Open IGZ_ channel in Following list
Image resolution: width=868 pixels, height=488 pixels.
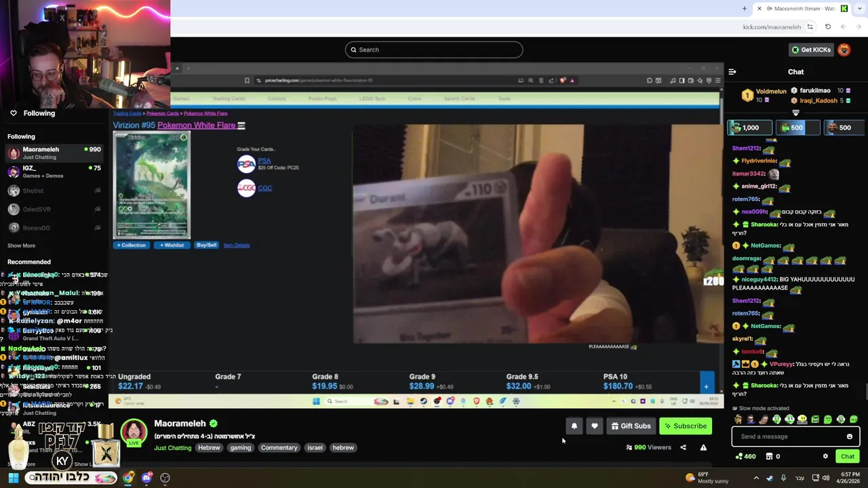pyautogui.click(x=53, y=171)
